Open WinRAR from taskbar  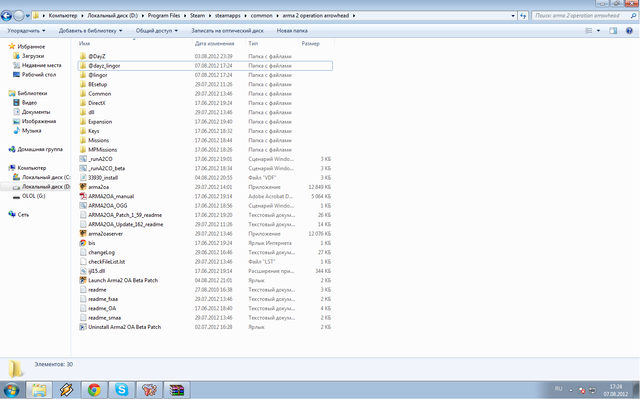click(177, 390)
